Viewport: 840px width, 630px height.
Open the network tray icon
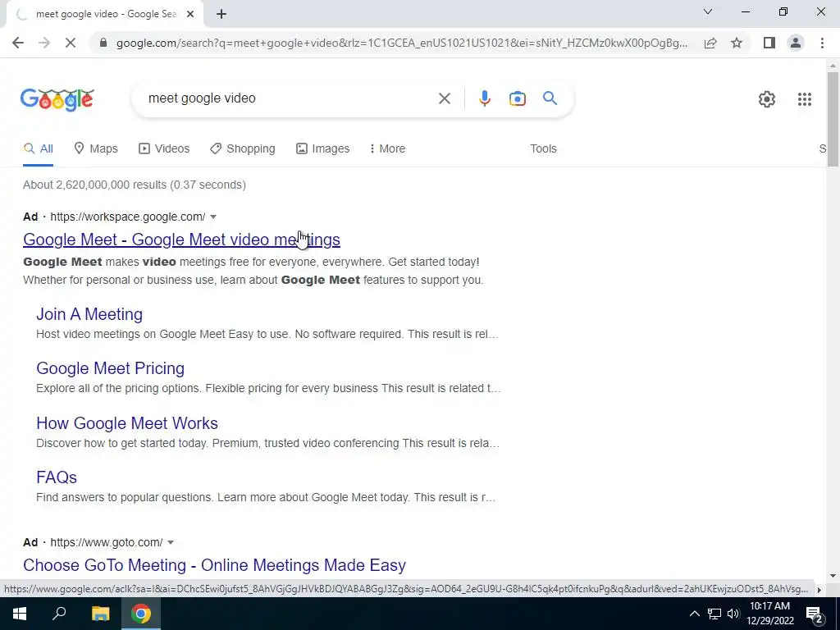(714, 614)
